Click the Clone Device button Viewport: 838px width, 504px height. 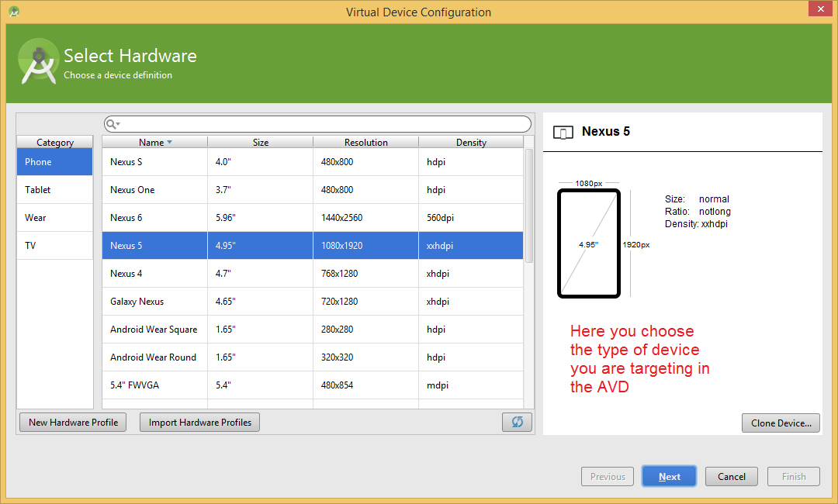(x=781, y=423)
